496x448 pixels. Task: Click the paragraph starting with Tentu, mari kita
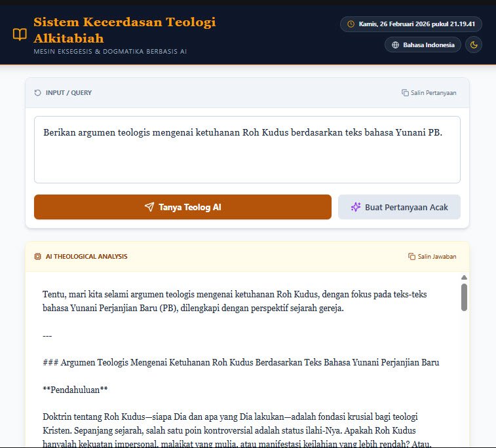click(235, 301)
